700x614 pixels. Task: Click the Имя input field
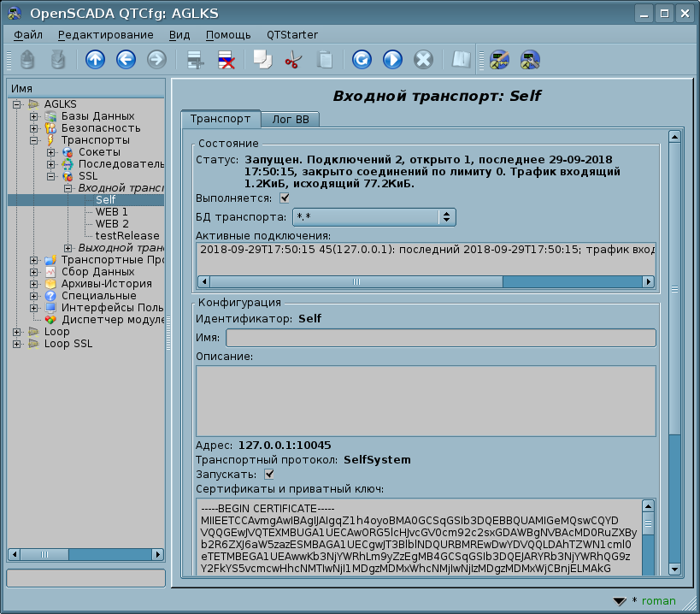point(441,338)
